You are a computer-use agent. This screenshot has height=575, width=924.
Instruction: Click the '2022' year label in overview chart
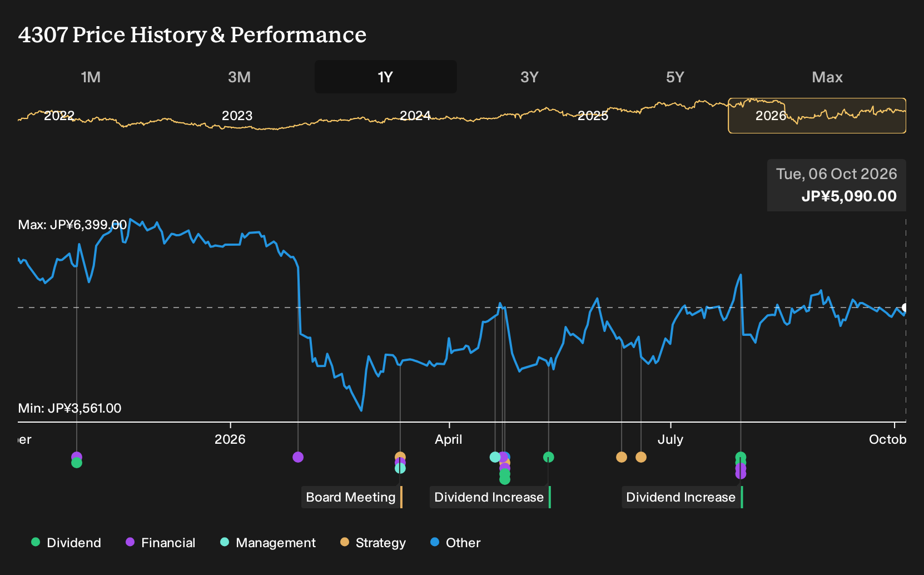[x=59, y=116]
